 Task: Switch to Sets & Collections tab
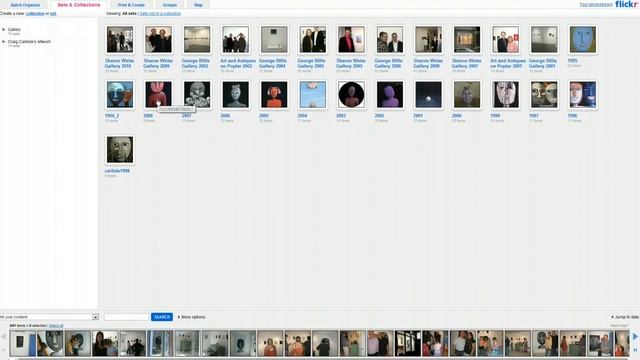click(x=79, y=5)
